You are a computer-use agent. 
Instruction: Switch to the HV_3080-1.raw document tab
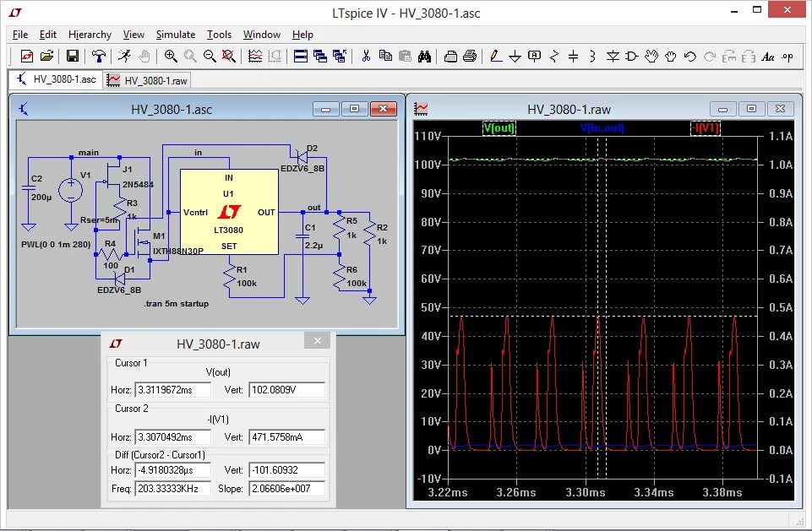[x=147, y=81]
